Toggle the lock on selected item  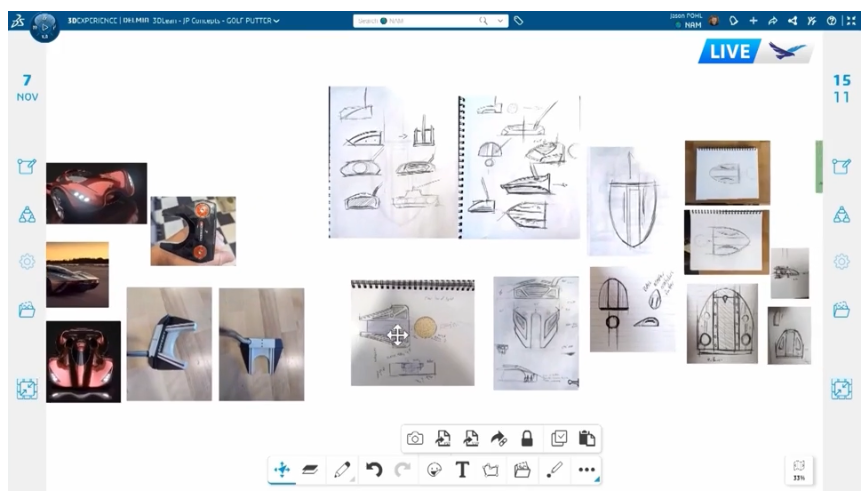[x=526, y=439]
